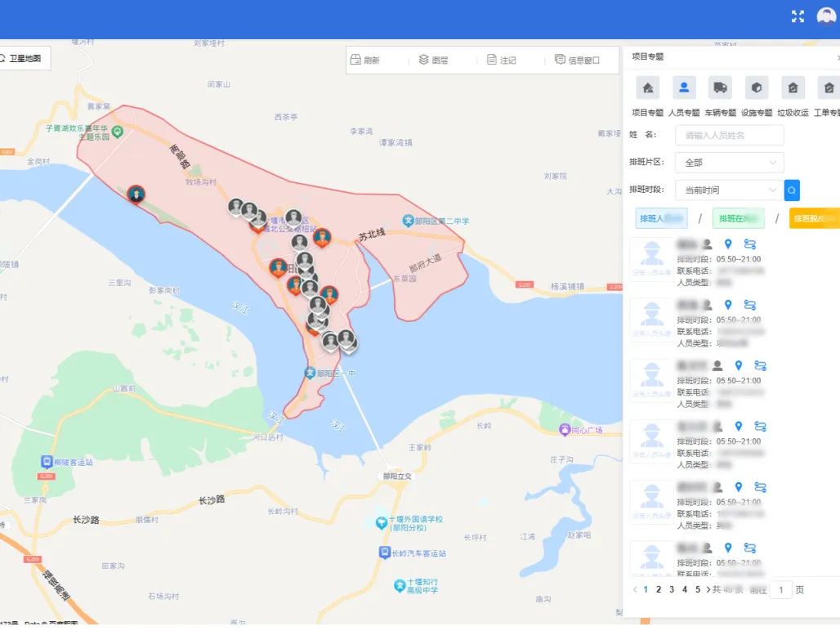840x631 pixels.
Task: Switch to the 人员专题 tab
Action: point(684,88)
